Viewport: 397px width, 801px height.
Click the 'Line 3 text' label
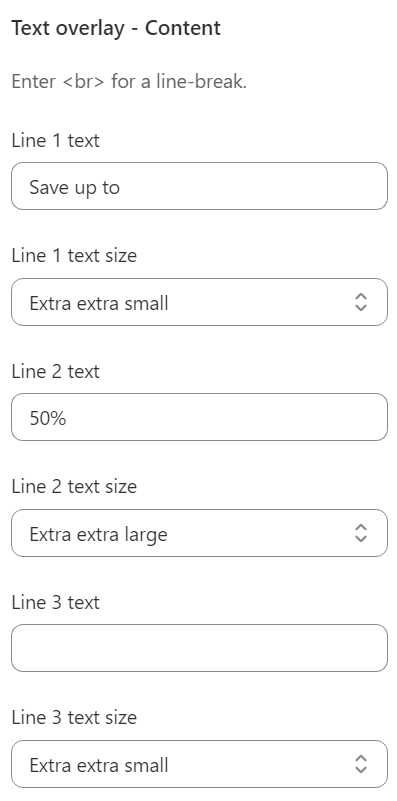[55, 602]
